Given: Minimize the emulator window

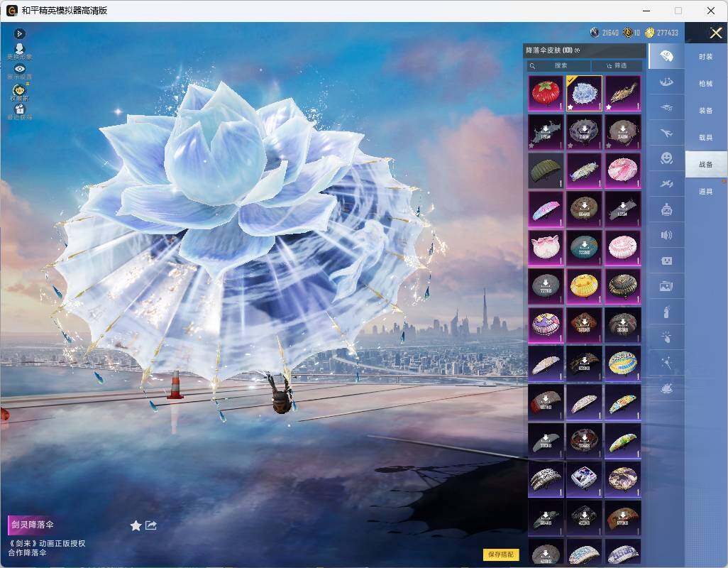Looking at the screenshot, I should point(646,10).
